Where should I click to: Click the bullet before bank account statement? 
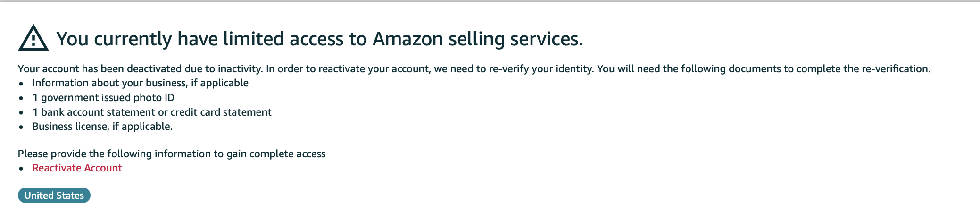[21, 113]
